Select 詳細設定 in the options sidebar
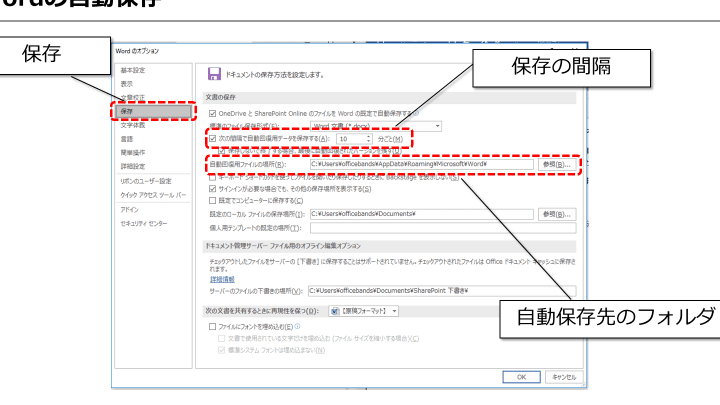This screenshot has height=405, width=720. [x=133, y=166]
